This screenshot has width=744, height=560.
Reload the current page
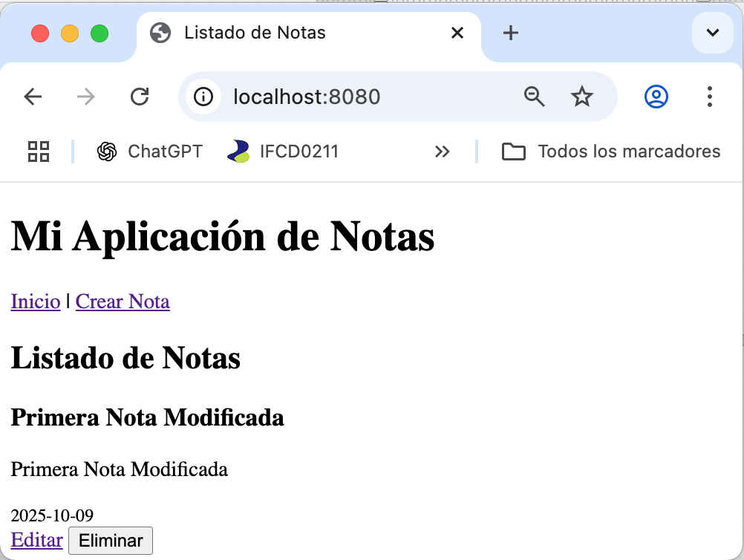point(140,97)
